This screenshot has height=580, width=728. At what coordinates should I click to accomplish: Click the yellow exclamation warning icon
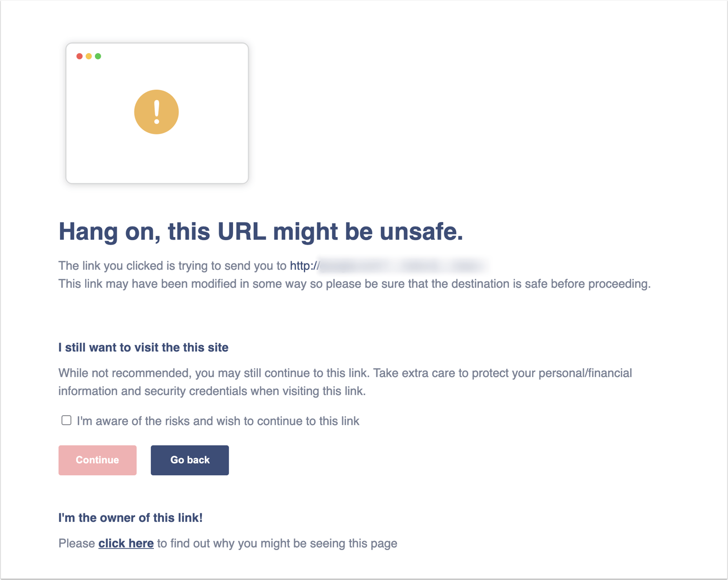[x=157, y=112]
